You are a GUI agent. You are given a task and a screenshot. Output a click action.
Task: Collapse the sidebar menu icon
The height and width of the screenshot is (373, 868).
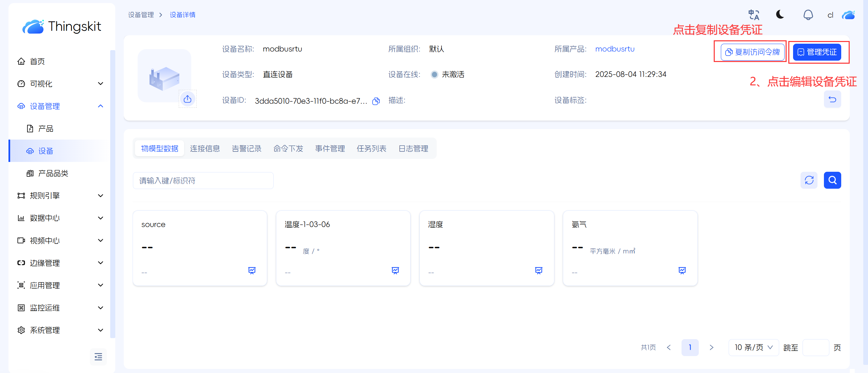98,357
